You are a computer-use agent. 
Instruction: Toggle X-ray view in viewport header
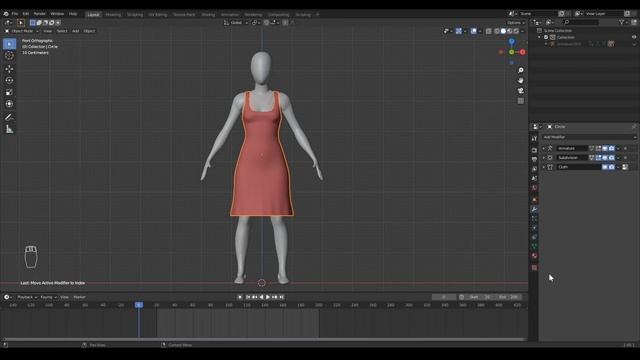pyautogui.click(x=489, y=31)
